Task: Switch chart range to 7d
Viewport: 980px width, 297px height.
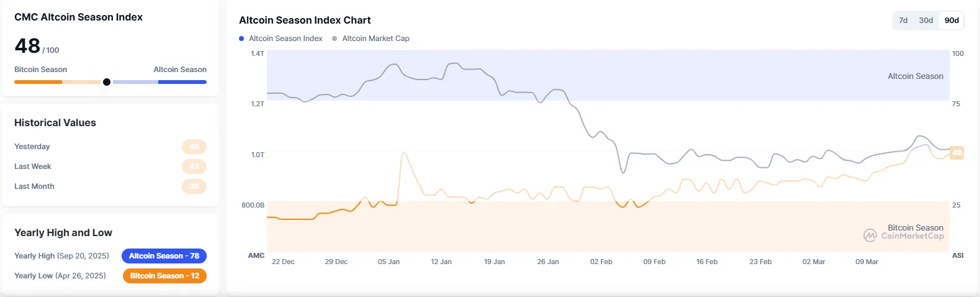Action: [903, 21]
